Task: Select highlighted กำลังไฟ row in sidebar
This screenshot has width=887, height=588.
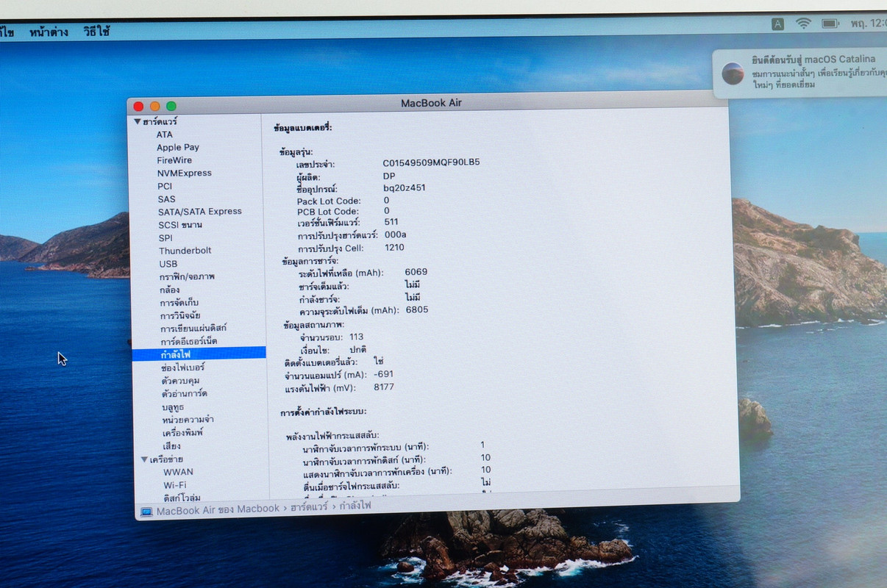Action: [199, 354]
